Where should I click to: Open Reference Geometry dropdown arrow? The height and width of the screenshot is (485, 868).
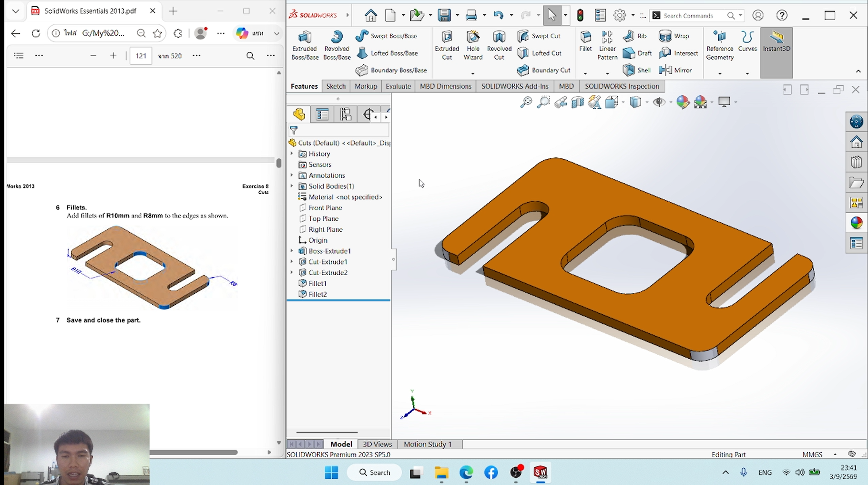[720, 73]
